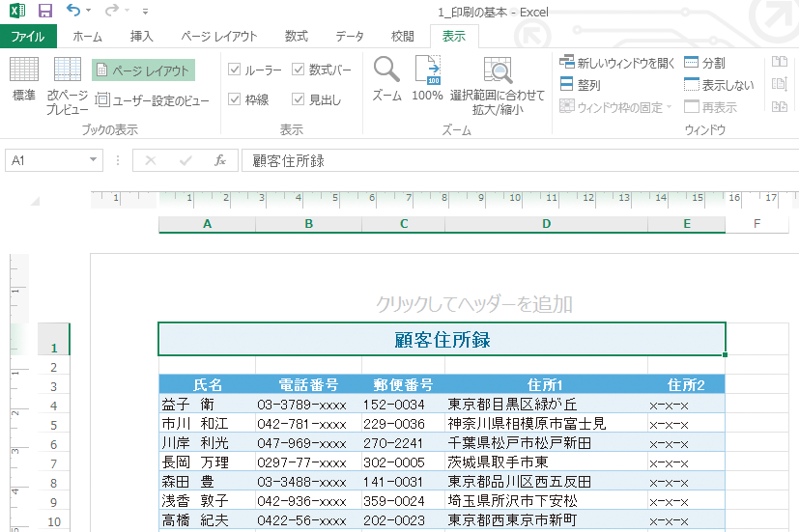Click Split (分割) window
The height and width of the screenshot is (532, 799).
click(x=704, y=63)
